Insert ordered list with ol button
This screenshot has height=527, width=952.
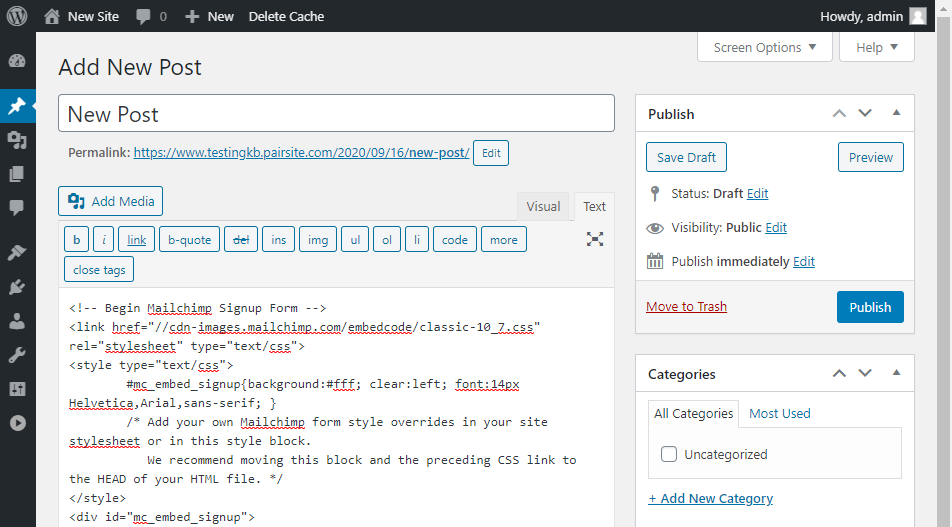387,239
